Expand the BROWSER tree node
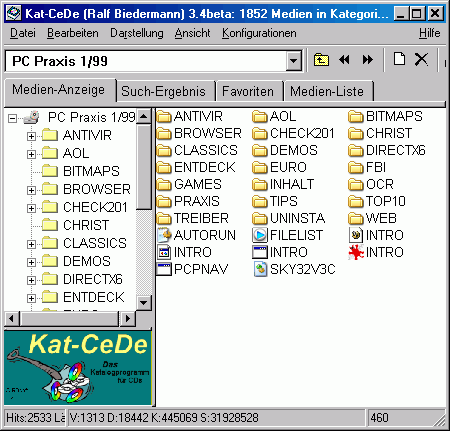The image size is (450, 431). (x=31, y=190)
